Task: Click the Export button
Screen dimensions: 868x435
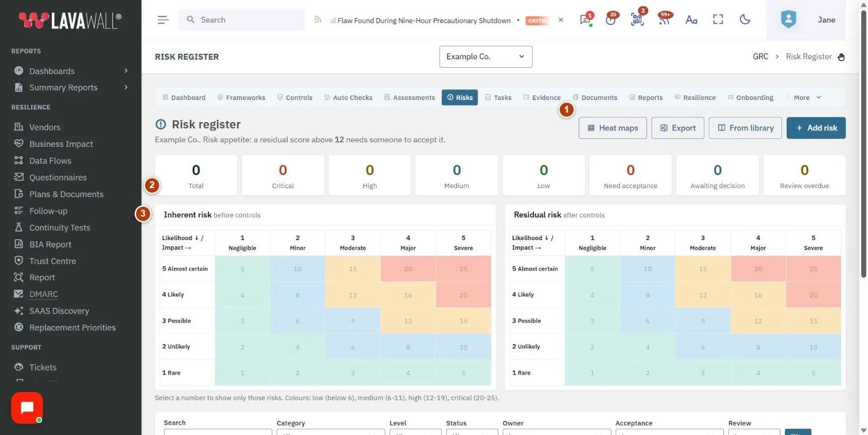Action: [x=678, y=128]
